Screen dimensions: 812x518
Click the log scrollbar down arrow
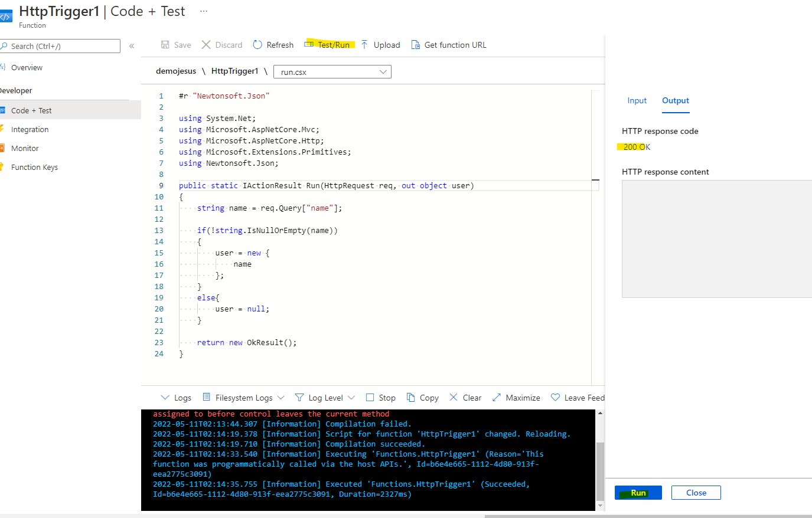(x=600, y=506)
